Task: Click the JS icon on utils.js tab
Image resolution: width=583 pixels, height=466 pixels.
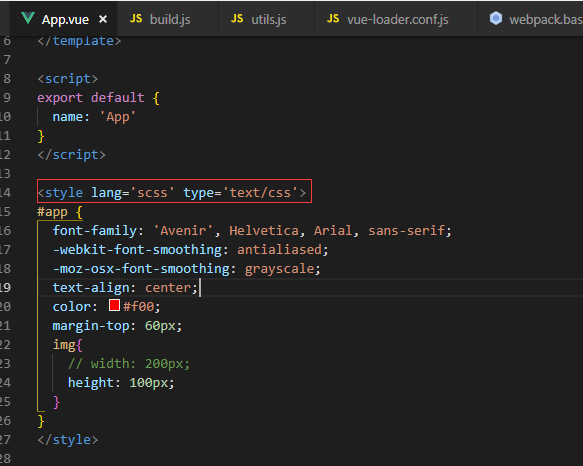Action: click(x=237, y=19)
